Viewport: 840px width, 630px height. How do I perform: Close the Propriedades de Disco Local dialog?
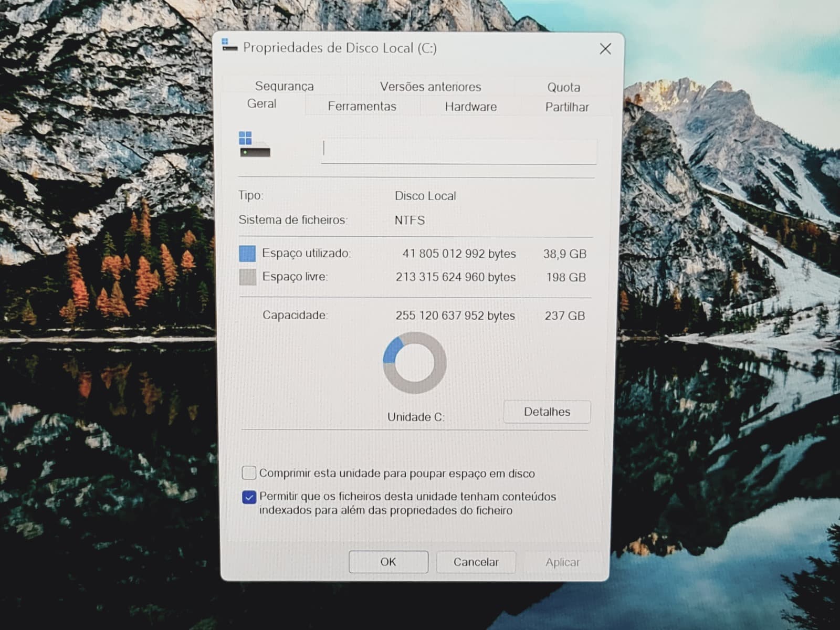[x=605, y=49]
